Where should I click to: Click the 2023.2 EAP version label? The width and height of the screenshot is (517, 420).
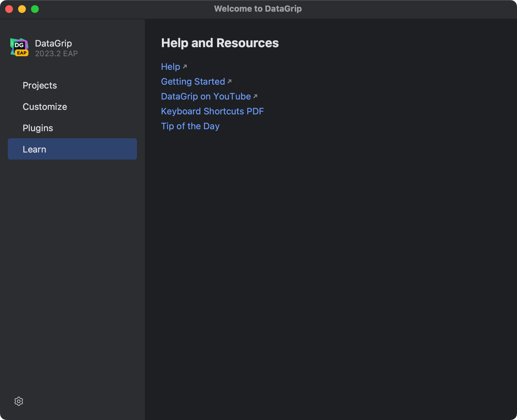pos(56,53)
